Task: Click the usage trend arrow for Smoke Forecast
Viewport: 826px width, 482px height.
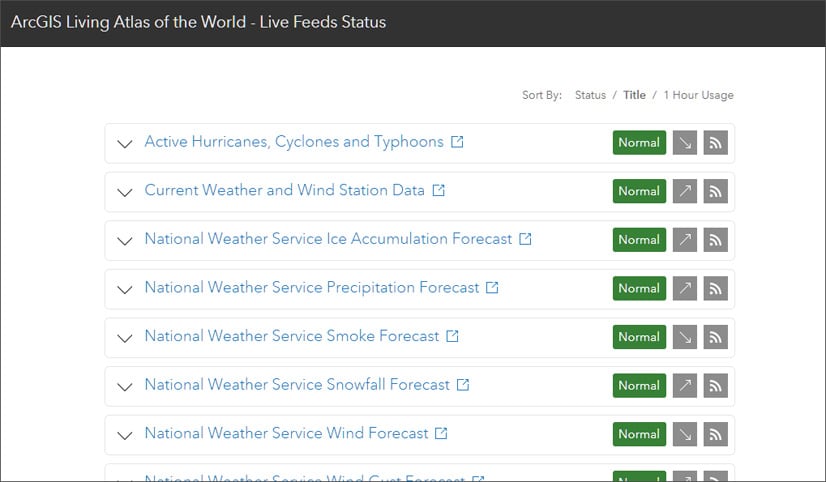Action: [x=685, y=337]
